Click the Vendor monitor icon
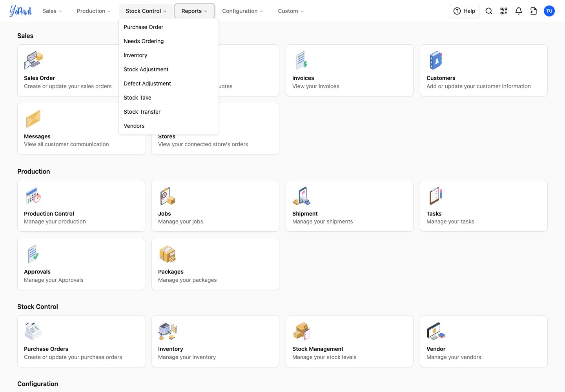Screen dimensions: 565x392 click(436, 331)
